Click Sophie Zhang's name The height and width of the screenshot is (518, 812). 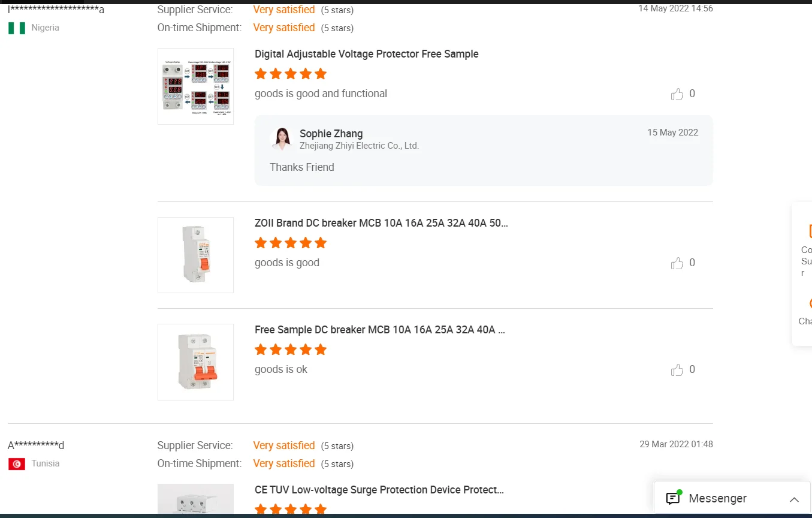(331, 134)
